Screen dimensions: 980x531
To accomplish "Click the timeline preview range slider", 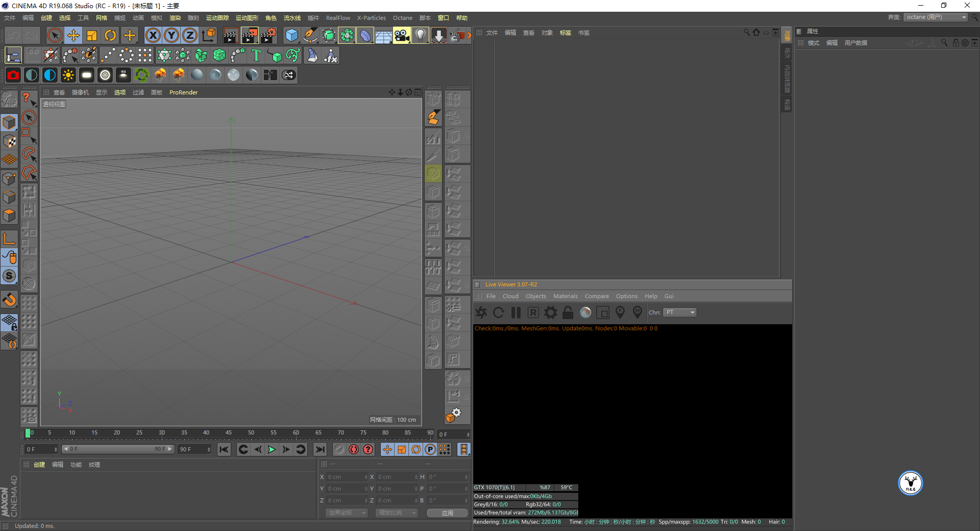I will [118, 449].
